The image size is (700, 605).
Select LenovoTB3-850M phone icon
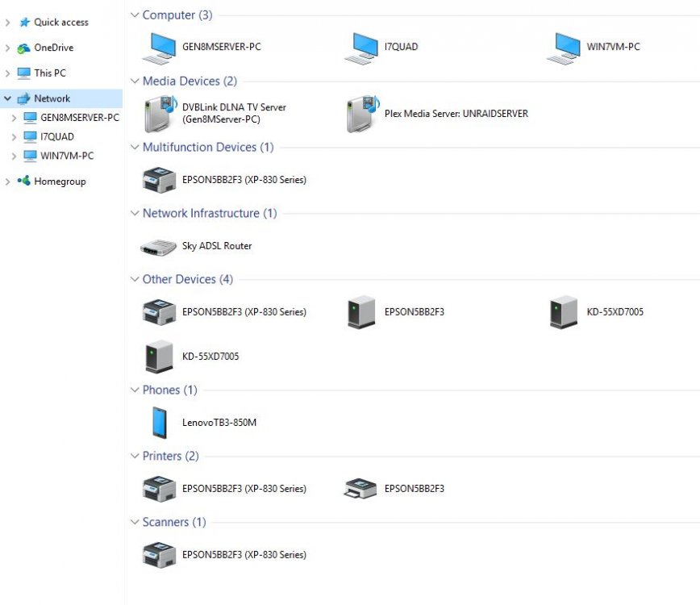160,423
